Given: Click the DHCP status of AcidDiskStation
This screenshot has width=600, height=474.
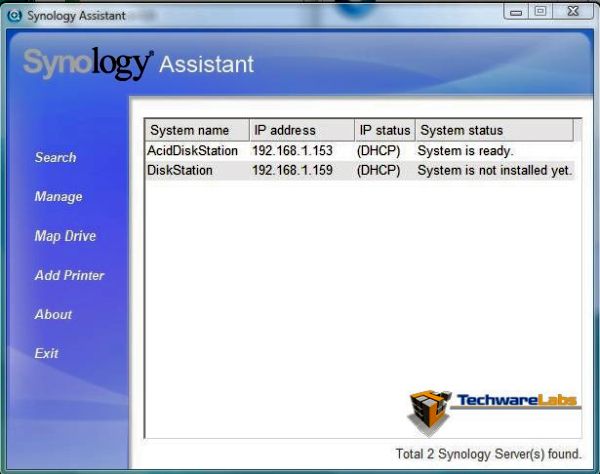Looking at the screenshot, I should pos(378,151).
